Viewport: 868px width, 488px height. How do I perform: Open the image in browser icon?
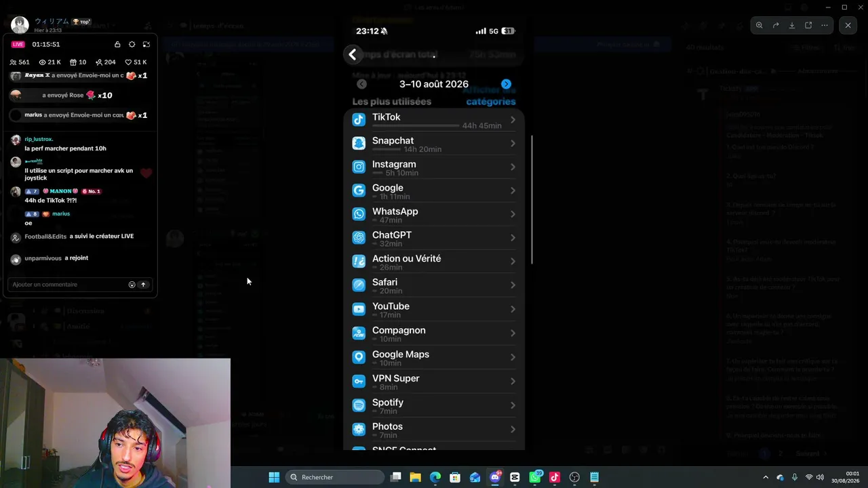(808, 25)
